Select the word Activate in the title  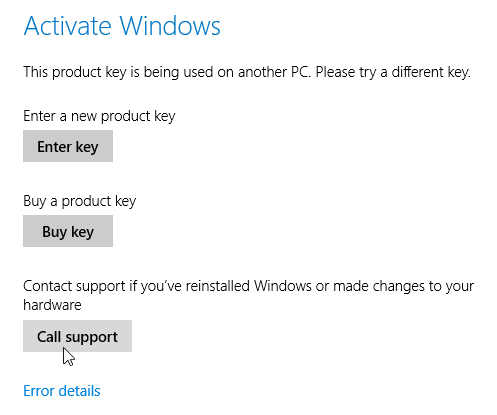point(67,26)
